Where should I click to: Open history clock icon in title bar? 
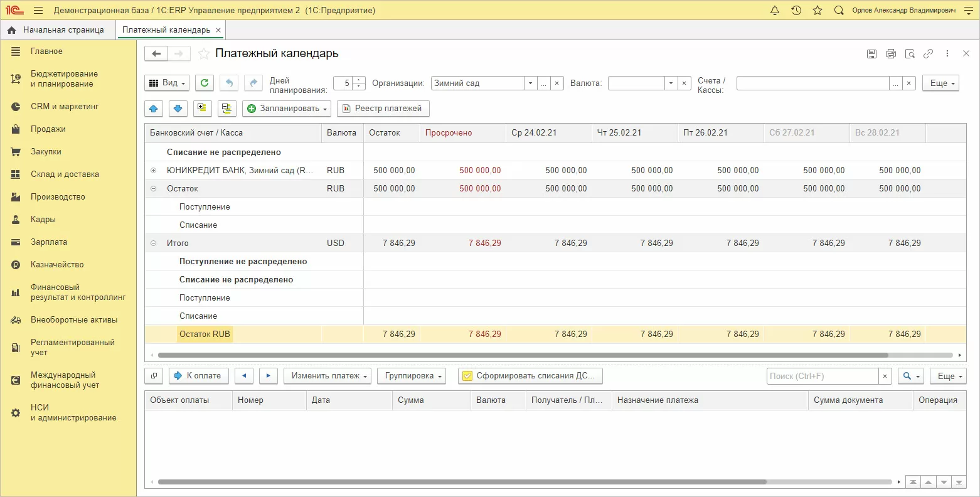pyautogui.click(x=796, y=11)
